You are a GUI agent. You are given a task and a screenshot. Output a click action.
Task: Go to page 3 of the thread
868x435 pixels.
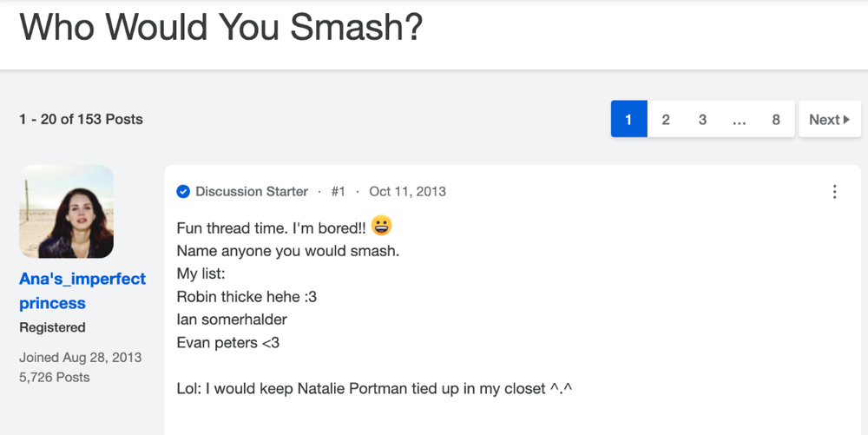click(702, 119)
